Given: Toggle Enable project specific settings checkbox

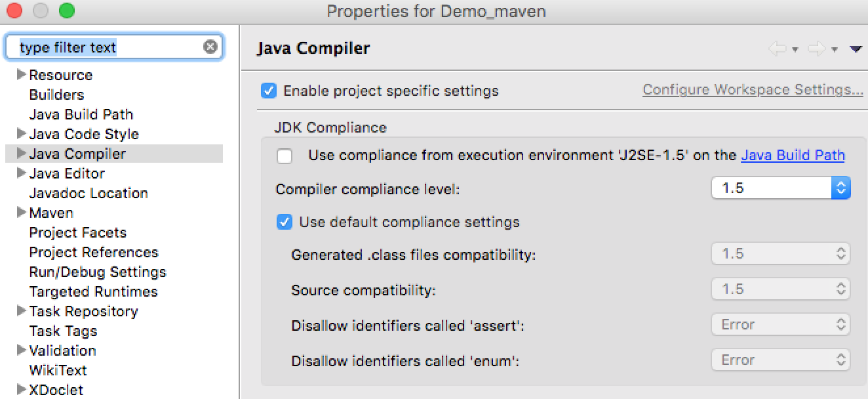Looking at the screenshot, I should pos(269,91).
